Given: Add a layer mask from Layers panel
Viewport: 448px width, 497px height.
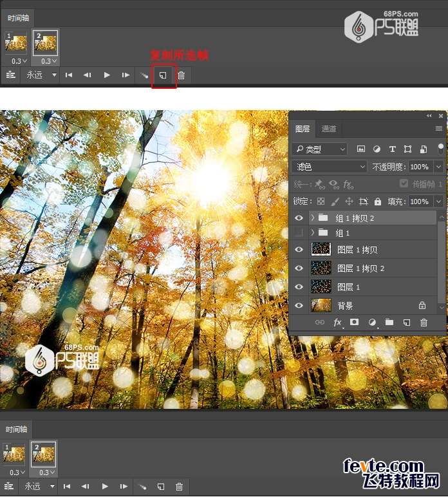Looking at the screenshot, I should [x=355, y=323].
